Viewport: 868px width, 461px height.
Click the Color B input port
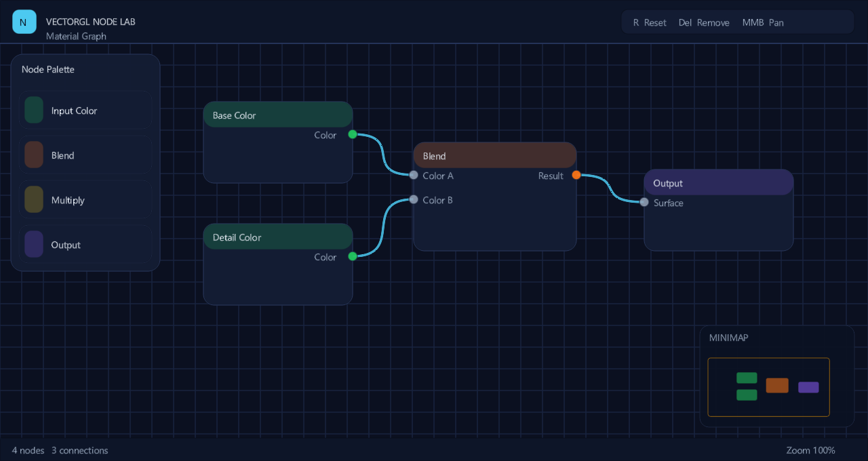(x=414, y=199)
